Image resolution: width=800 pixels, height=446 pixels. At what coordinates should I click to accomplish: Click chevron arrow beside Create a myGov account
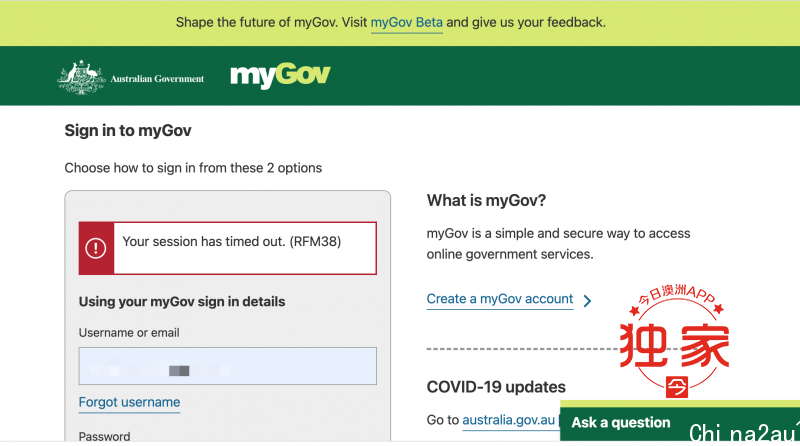click(587, 301)
